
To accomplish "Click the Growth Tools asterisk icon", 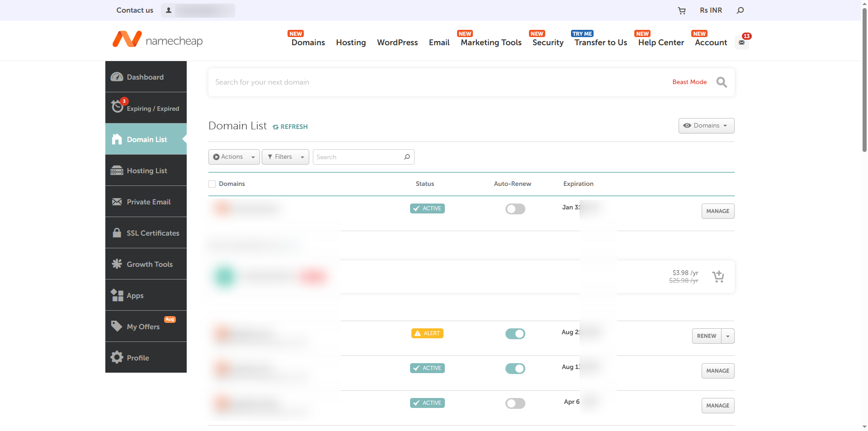I will point(117,264).
